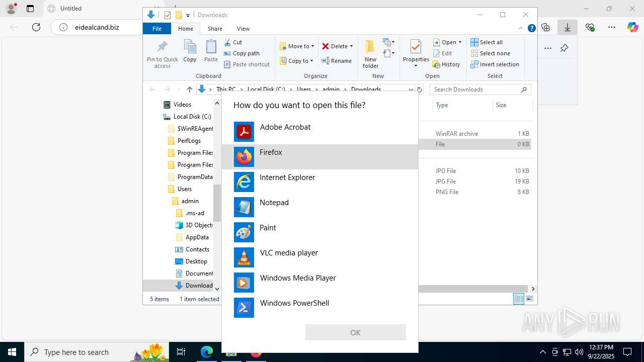Screen dimensions: 644x362
Task: Open the Copy to dropdown
Action: (x=296, y=61)
